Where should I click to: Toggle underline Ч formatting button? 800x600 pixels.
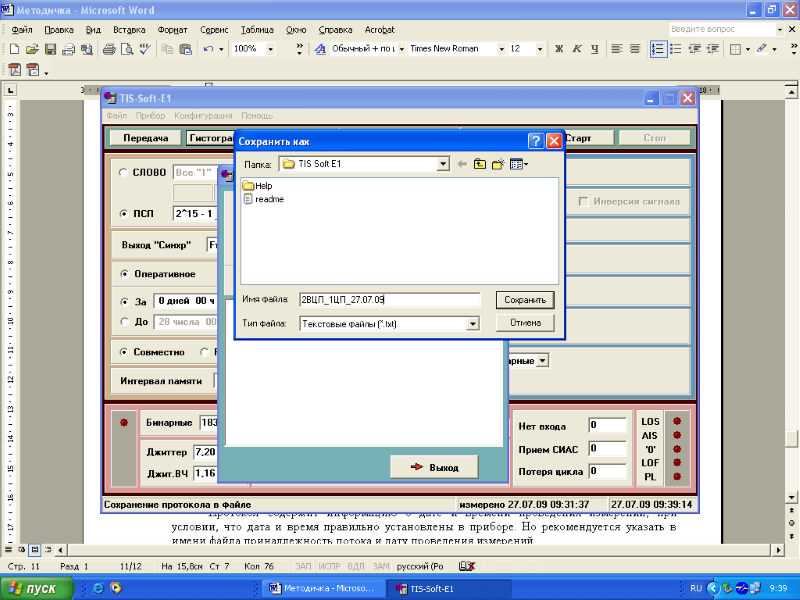point(595,49)
